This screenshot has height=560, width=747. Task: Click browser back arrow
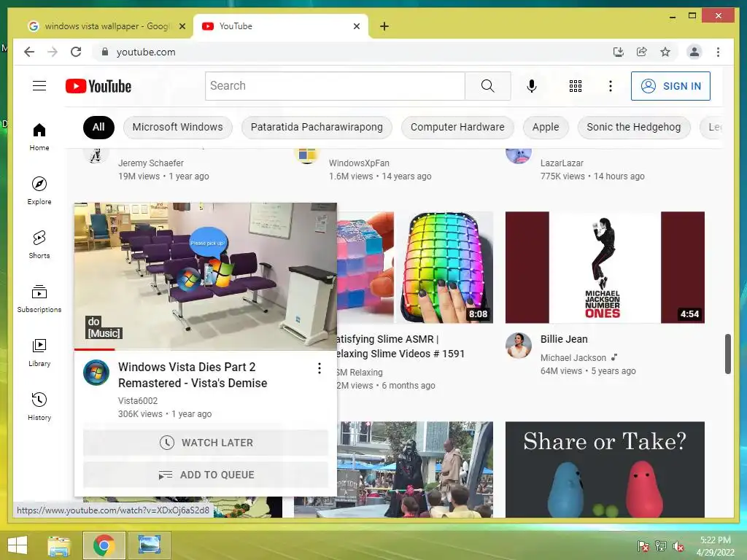click(x=29, y=52)
